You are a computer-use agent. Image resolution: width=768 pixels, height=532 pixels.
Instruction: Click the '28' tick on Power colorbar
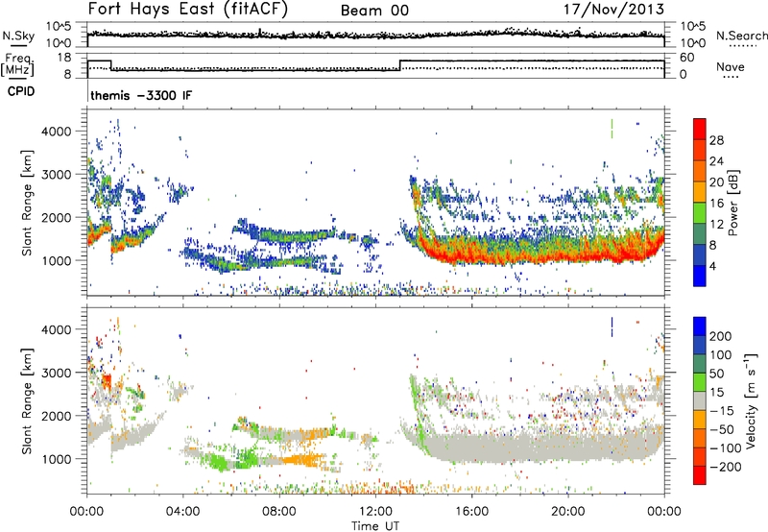coord(716,140)
